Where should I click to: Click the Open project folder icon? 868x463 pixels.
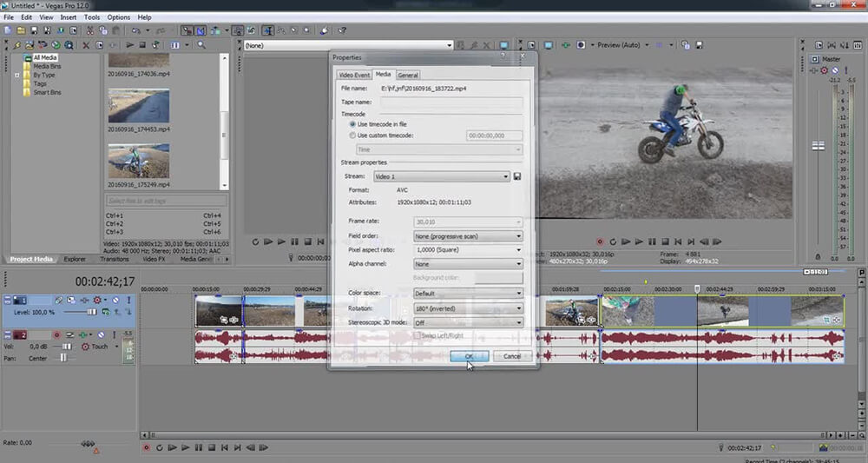coord(21,30)
